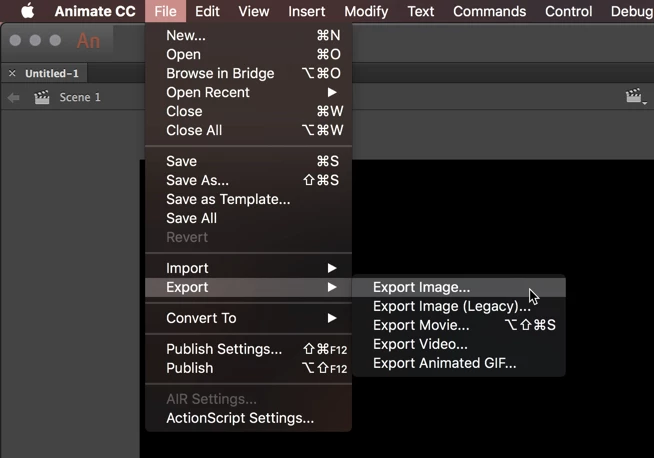Expand the Open Recent submenu
This screenshot has width=654, height=458.
pyautogui.click(x=249, y=93)
